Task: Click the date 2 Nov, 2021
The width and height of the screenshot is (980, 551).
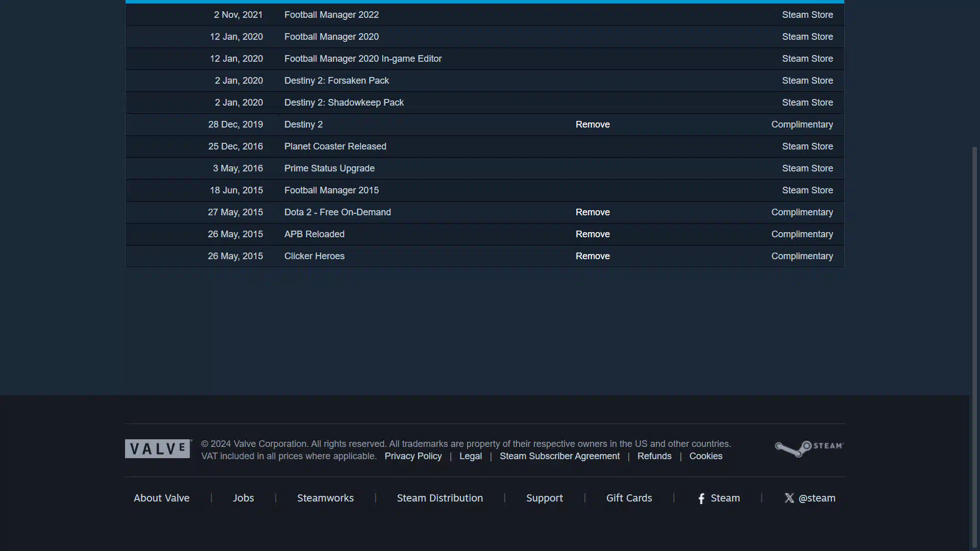Action: (x=238, y=15)
